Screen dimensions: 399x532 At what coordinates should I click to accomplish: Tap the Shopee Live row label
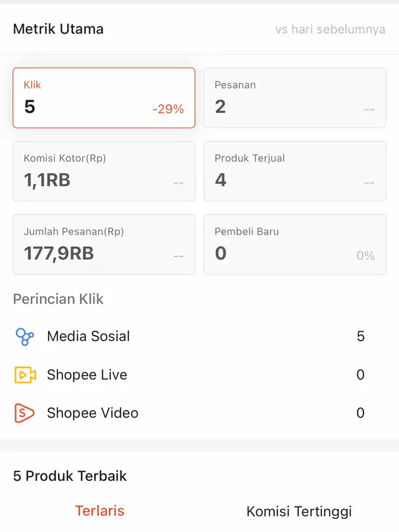pyautogui.click(x=87, y=375)
